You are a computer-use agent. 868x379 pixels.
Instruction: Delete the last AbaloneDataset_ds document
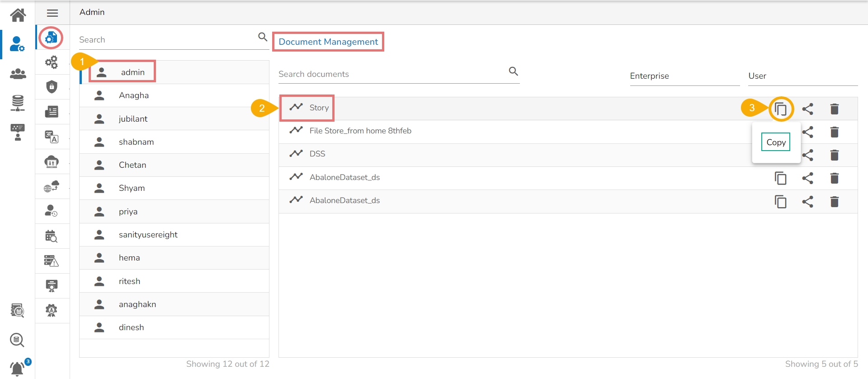pyautogui.click(x=835, y=202)
